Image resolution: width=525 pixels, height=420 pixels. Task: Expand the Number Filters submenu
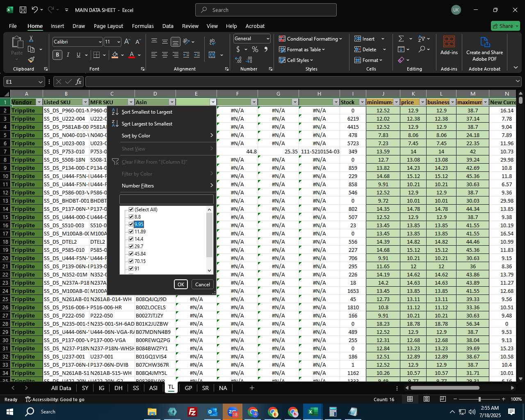tap(168, 185)
